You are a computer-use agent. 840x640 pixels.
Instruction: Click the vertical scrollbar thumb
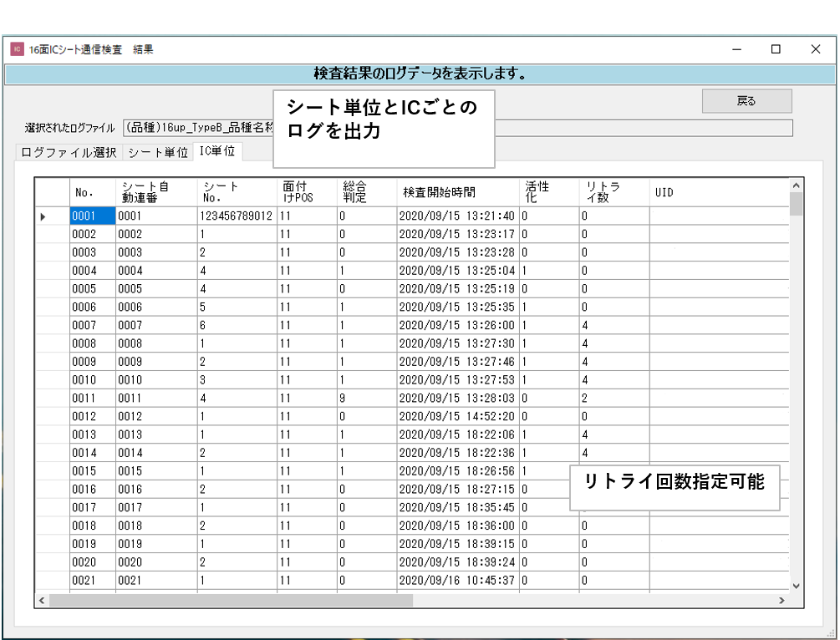pos(796,204)
